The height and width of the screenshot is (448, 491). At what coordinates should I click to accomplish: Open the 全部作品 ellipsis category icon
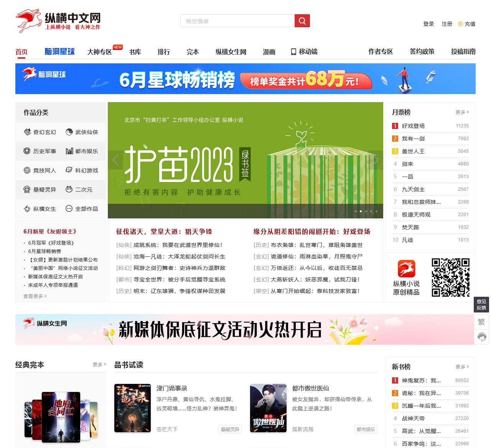point(69,209)
